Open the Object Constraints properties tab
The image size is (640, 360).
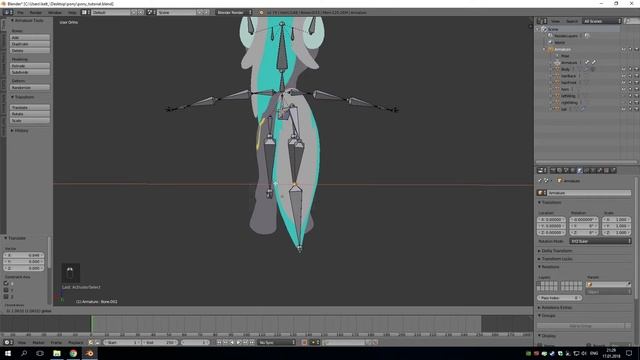[587, 170]
